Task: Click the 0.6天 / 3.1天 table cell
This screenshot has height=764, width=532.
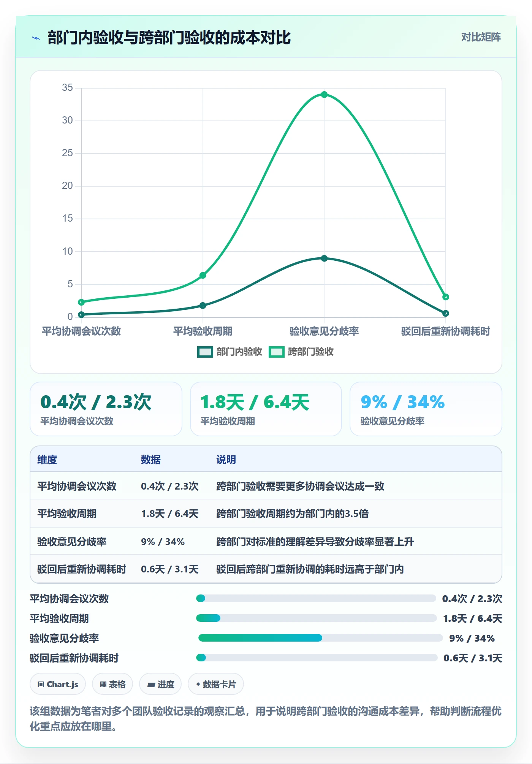Action: (x=170, y=569)
